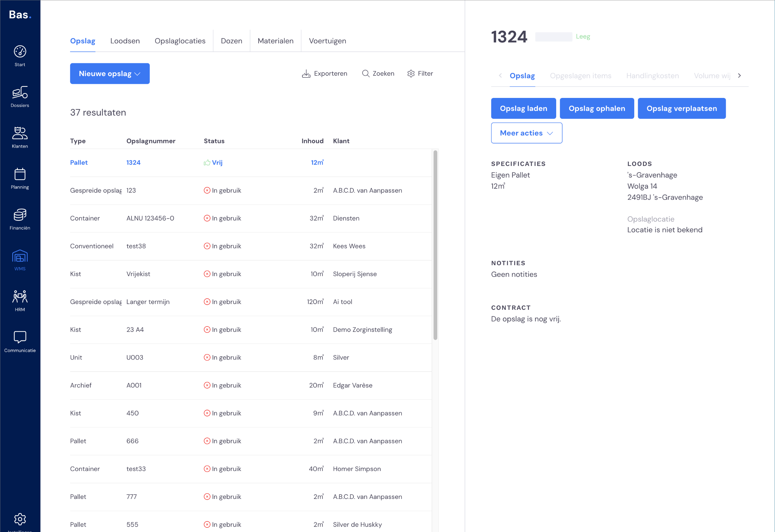Viewport: 775px width, 532px height.
Task: Select the Langer termijn row
Action: [x=251, y=302]
